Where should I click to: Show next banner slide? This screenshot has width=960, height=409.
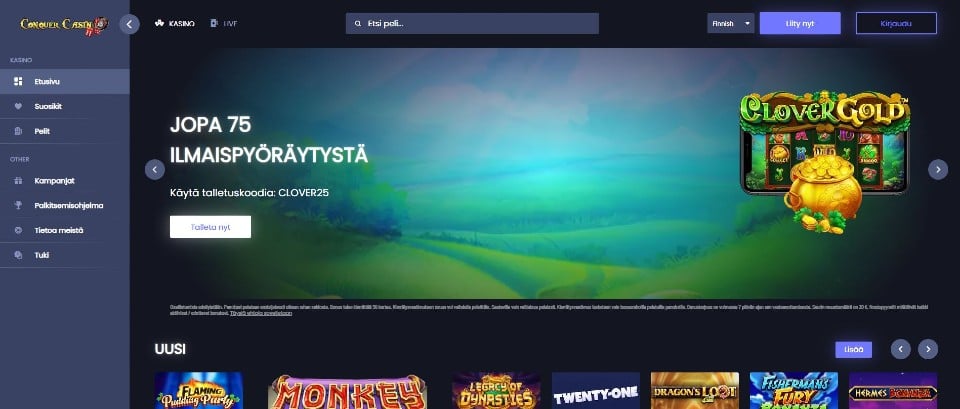pyautogui.click(x=938, y=170)
